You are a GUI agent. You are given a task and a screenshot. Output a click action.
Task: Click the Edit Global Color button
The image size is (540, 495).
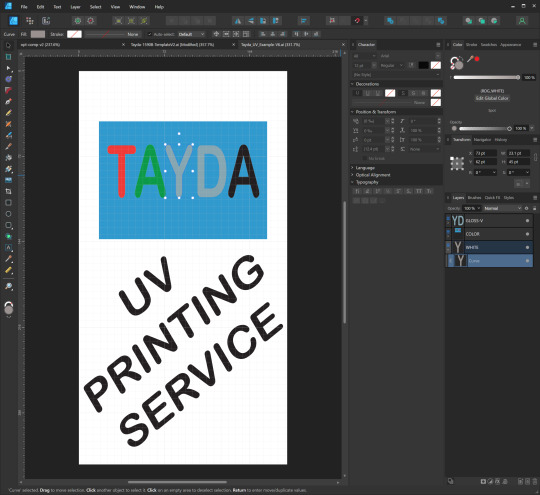(492, 98)
